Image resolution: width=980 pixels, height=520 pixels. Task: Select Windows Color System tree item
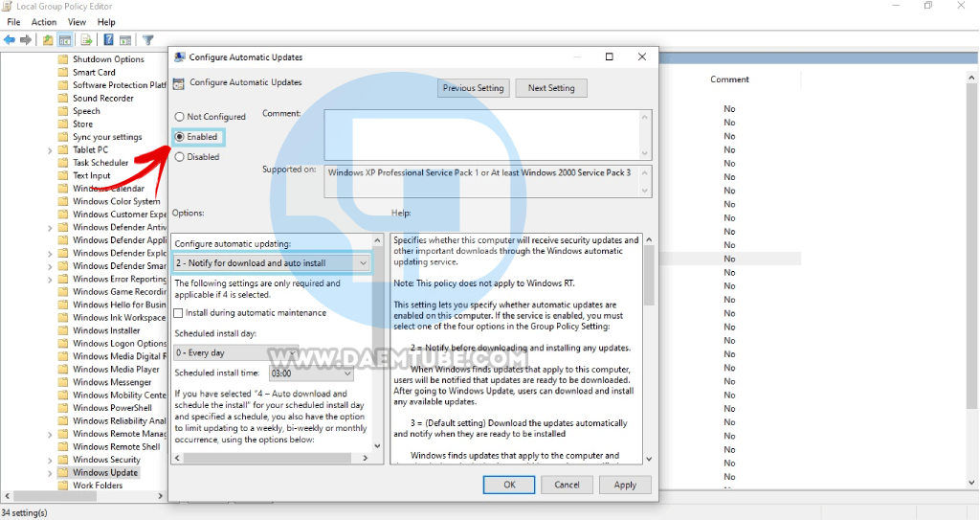[116, 201]
